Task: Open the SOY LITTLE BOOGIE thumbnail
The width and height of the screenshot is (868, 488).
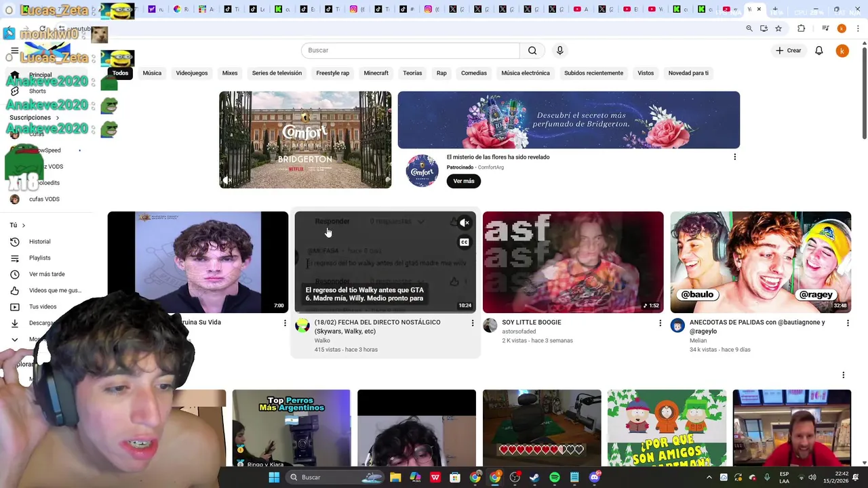Action: (x=573, y=262)
